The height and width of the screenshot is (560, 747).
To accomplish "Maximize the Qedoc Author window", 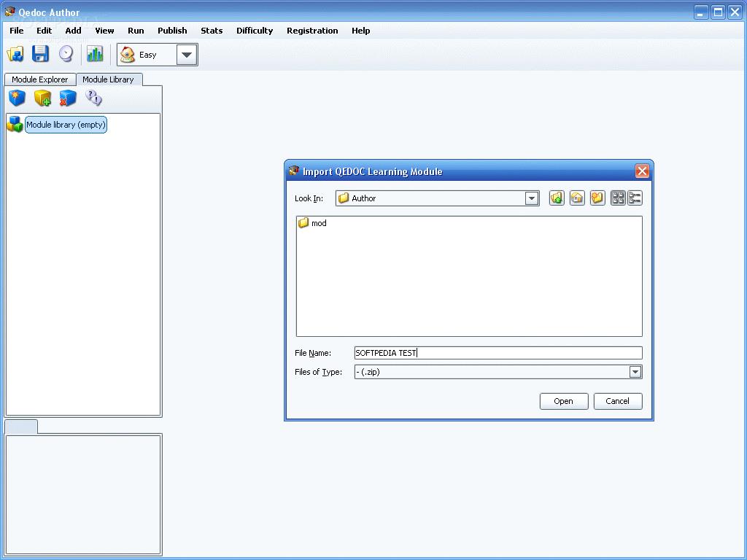I will coord(718,12).
